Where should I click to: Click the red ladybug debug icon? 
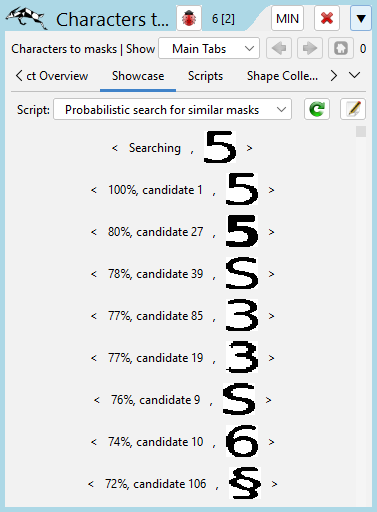[189, 18]
